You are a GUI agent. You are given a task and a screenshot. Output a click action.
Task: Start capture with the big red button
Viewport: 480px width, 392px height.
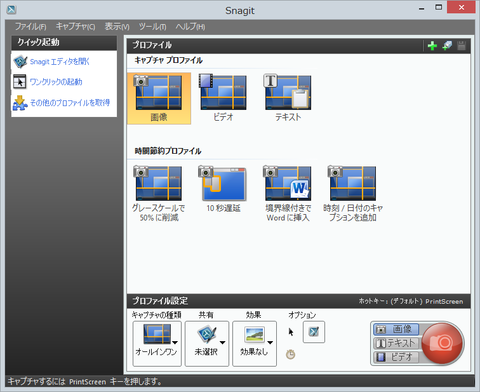pos(442,343)
